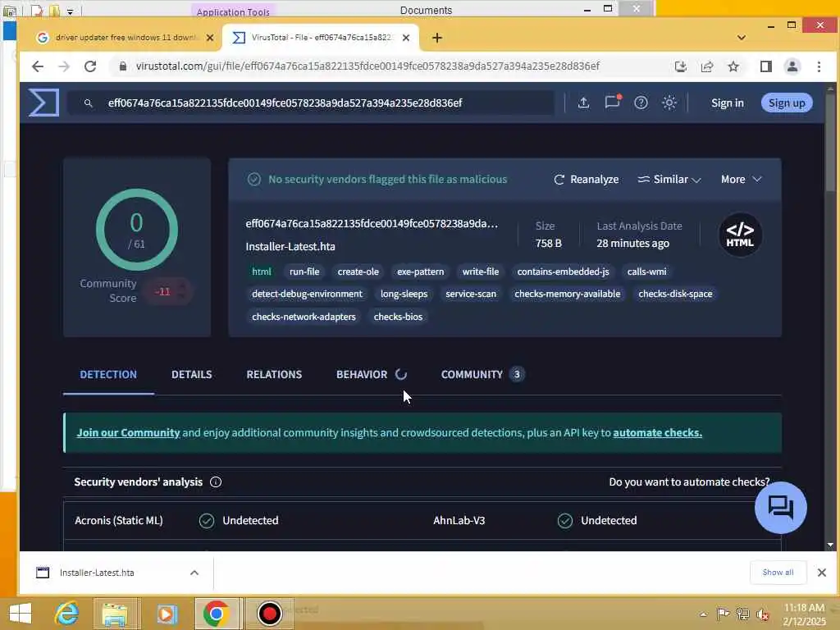Click Chrome reload page icon
The height and width of the screenshot is (630, 840).
90,66
